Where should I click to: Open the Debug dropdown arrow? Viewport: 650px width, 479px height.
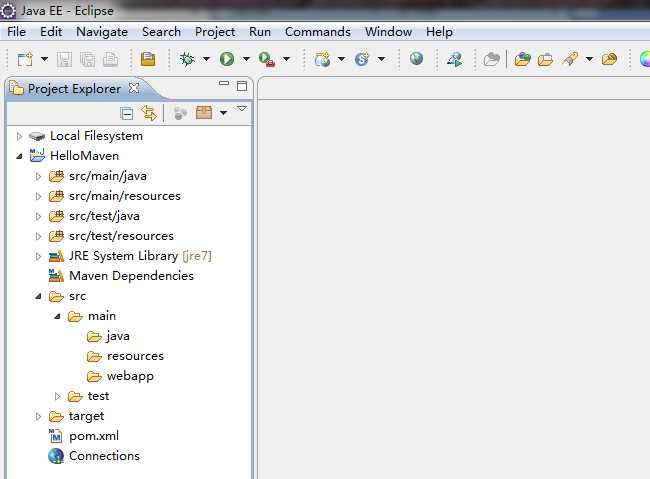pyautogui.click(x=206, y=59)
